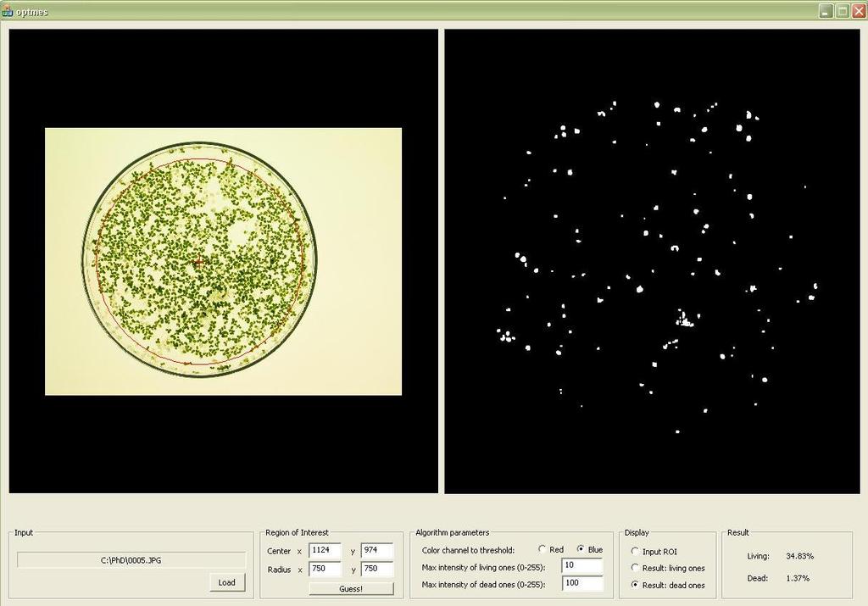
Task: Click the Load button
Action: [x=227, y=582]
